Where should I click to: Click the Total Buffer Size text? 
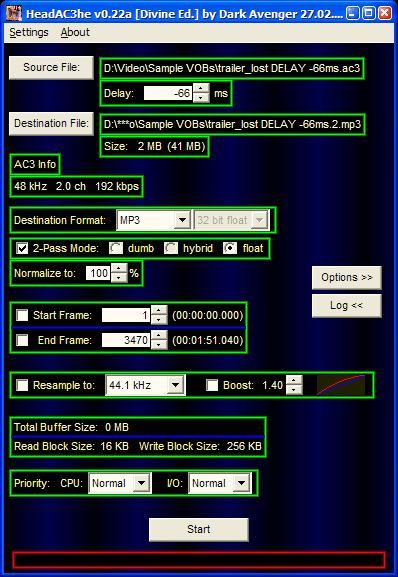point(71,427)
